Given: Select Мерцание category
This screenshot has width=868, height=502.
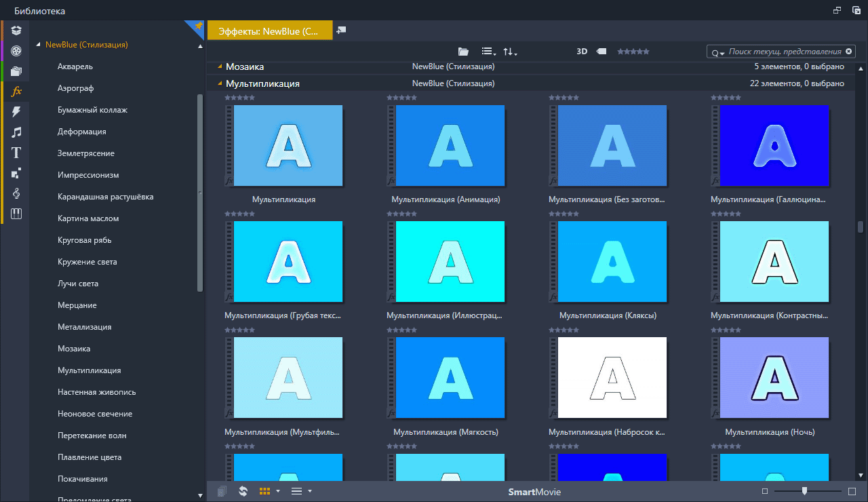Looking at the screenshot, I should [x=77, y=305].
